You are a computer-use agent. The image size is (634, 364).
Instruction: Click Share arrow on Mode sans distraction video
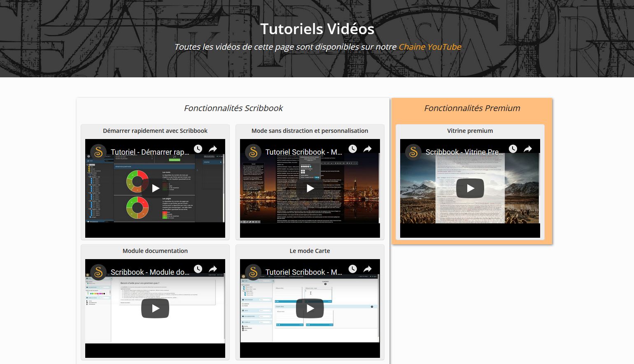click(x=368, y=149)
